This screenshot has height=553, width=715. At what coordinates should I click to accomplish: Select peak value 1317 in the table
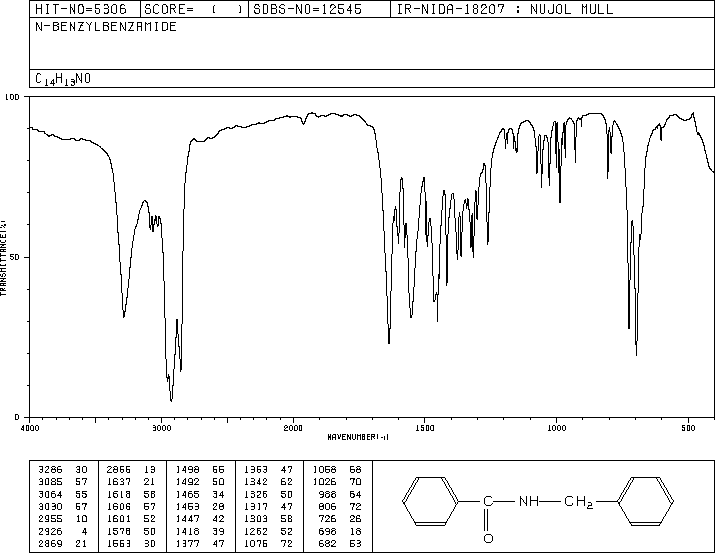click(256, 506)
